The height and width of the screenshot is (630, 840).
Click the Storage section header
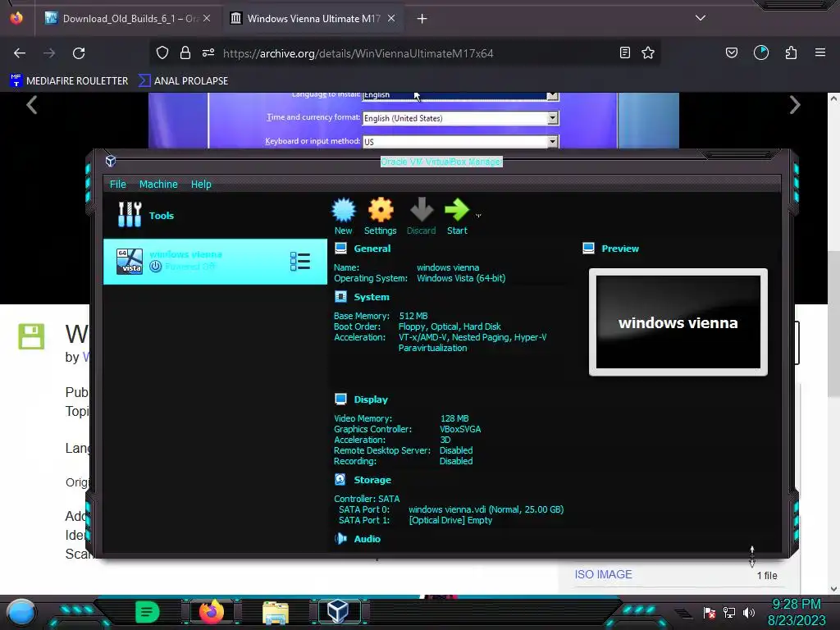tap(372, 480)
